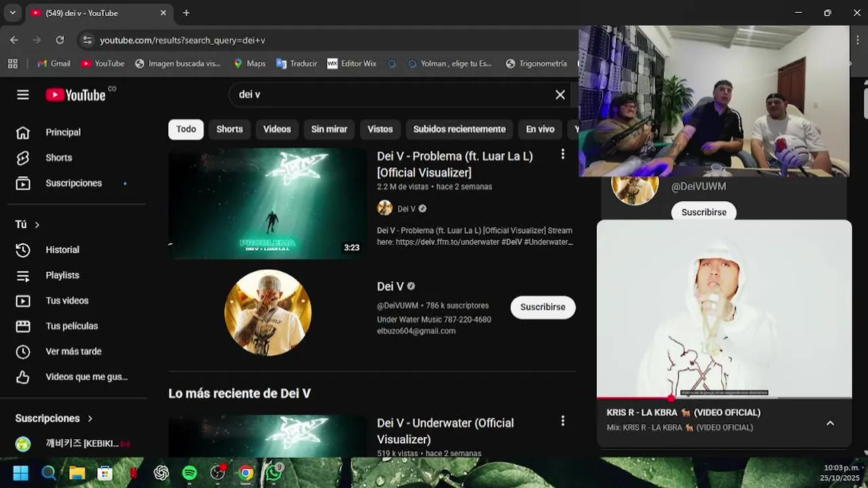The height and width of the screenshot is (488, 868).
Task: Open the YouTube bookmark
Action: click(x=102, y=63)
